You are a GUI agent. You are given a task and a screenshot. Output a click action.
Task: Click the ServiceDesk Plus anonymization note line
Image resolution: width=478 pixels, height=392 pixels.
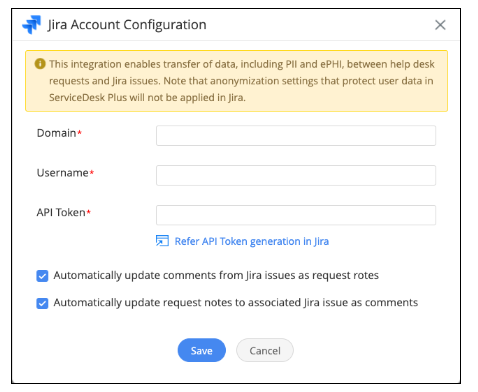[147, 98]
